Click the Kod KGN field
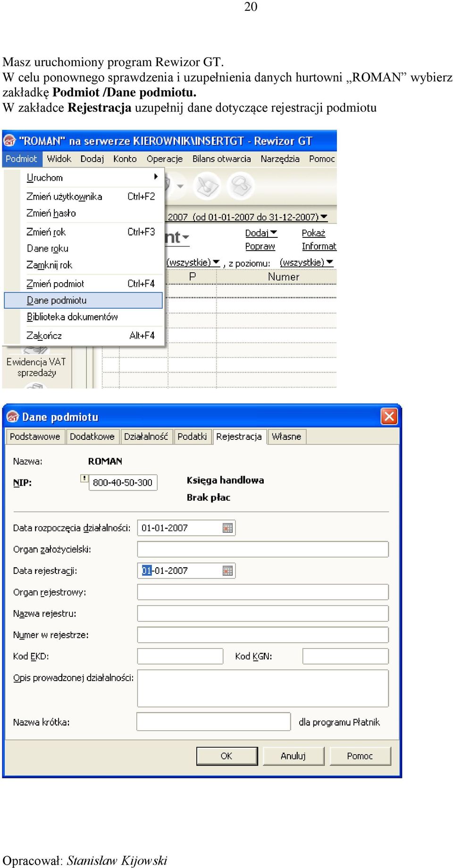This screenshot has height=868, width=453. 345,656
